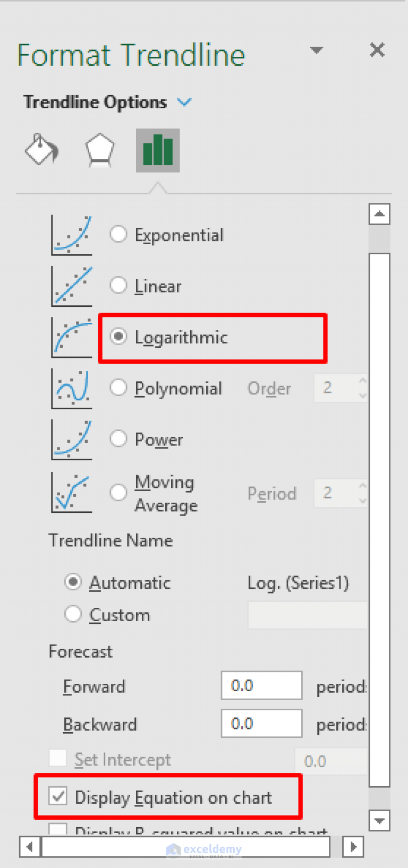The width and height of the screenshot is (408, 868).
Task: Close the Format Trendline pane
Action: (377, 50)
